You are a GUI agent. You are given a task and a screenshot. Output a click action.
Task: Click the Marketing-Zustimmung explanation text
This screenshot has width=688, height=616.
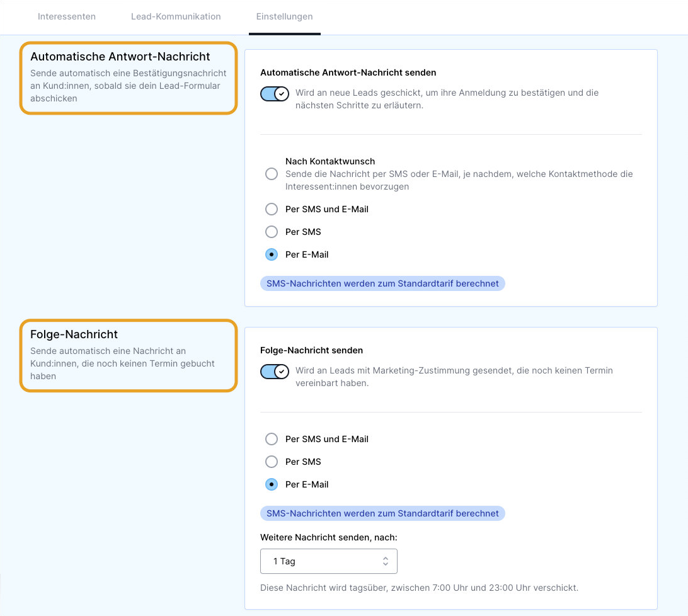coord(454,377)
